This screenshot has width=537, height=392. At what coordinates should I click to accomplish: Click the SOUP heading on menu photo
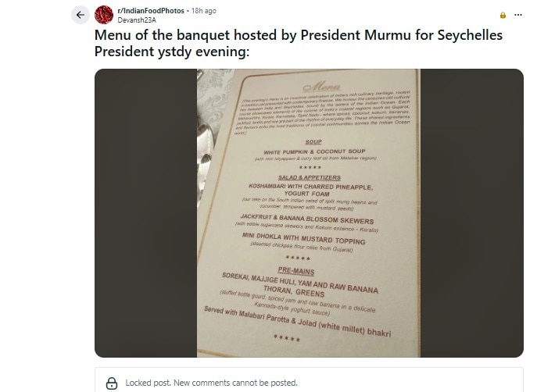[x=313, y=141]
